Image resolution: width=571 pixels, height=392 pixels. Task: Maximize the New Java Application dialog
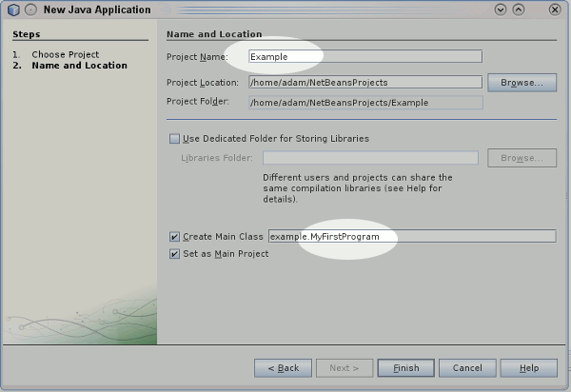(519, 10)
